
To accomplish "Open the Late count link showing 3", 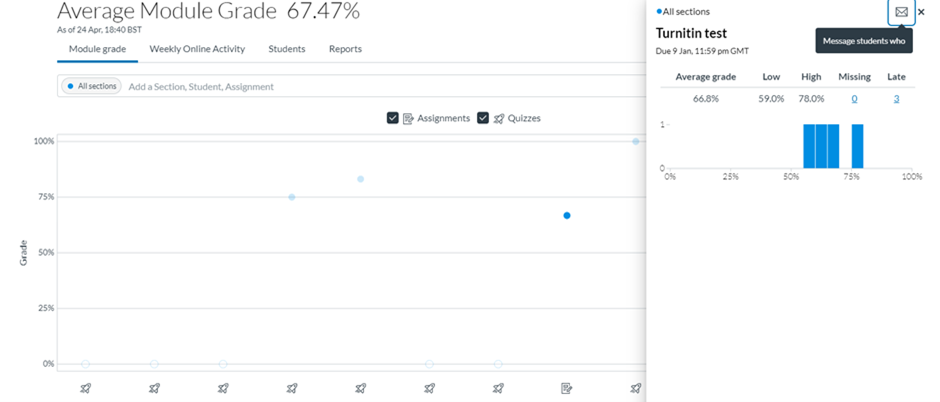I will point(896,98).
